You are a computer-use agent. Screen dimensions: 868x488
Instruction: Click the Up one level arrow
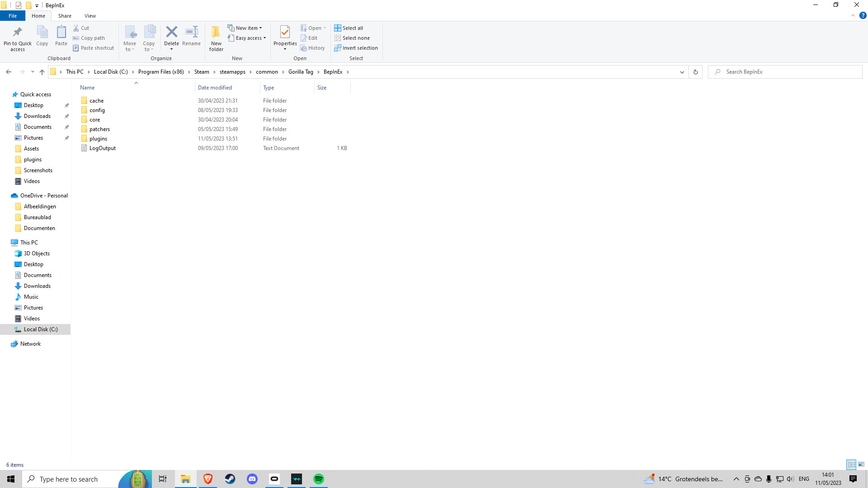pos(42,72)
